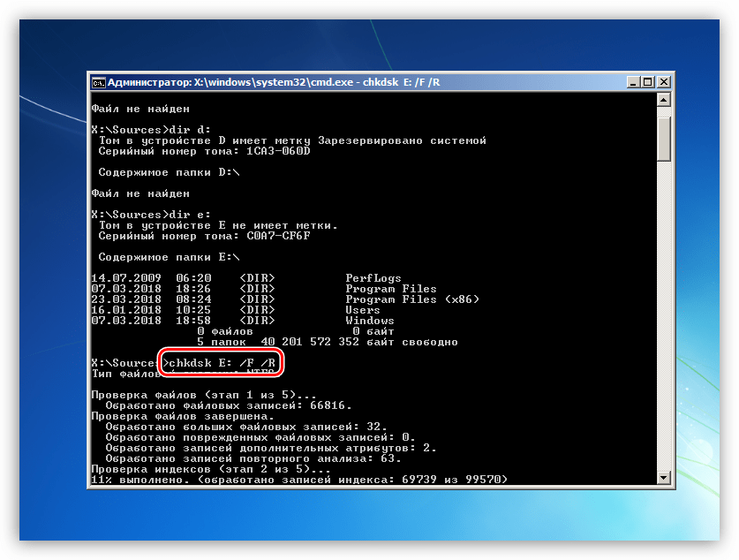Click the Program Files (x86) entry
Screen dimensions: 739x560
411,299
